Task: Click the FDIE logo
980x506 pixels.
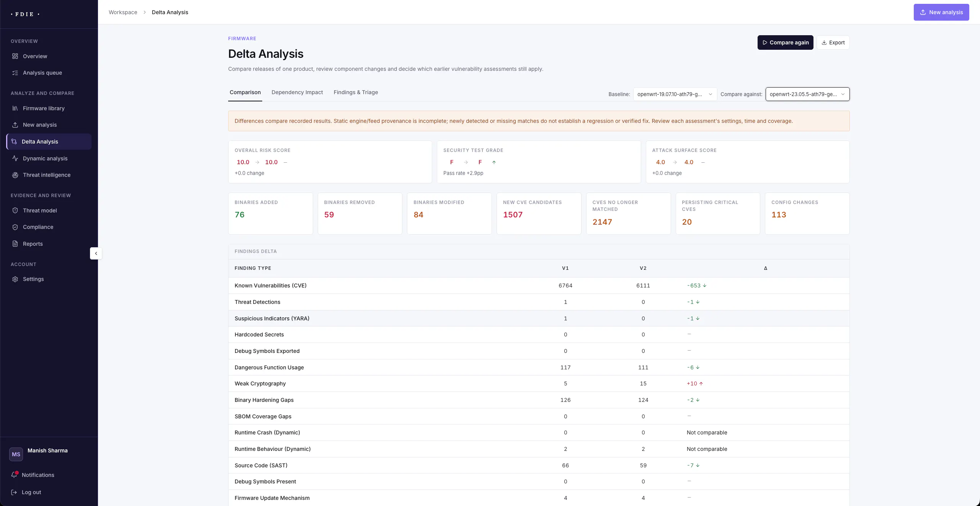Action: pos(25,14)
